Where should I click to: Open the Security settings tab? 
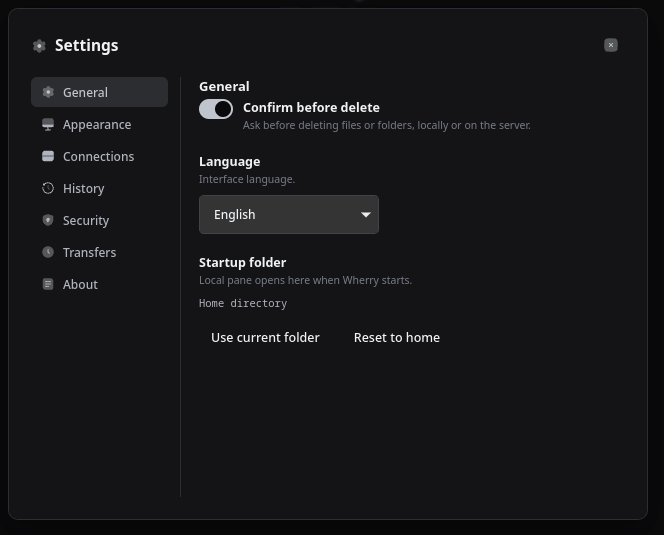click(100, 220)
